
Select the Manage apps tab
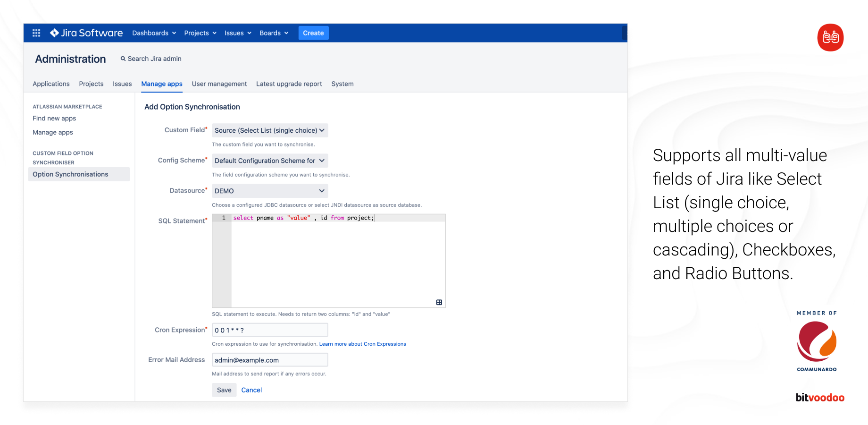pos(162,84)
